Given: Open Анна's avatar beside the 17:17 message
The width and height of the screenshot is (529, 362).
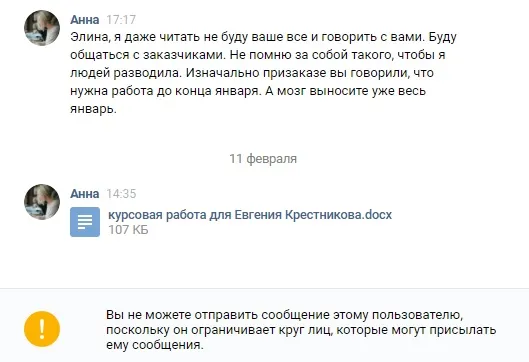Looking at the screenshot, I should (42, 28).
